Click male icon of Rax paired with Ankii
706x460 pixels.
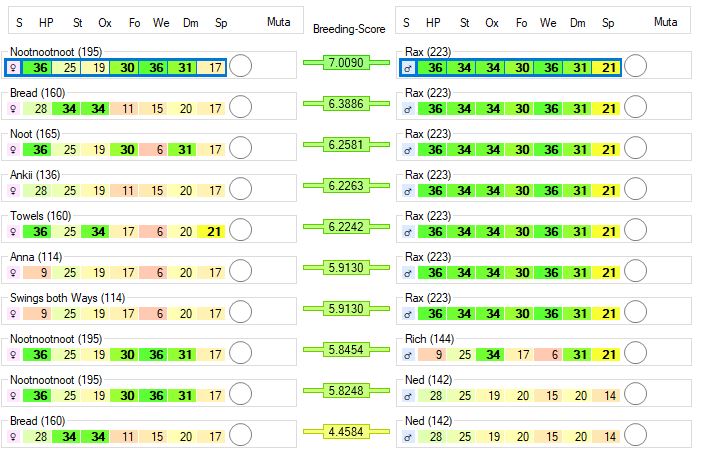408,190
